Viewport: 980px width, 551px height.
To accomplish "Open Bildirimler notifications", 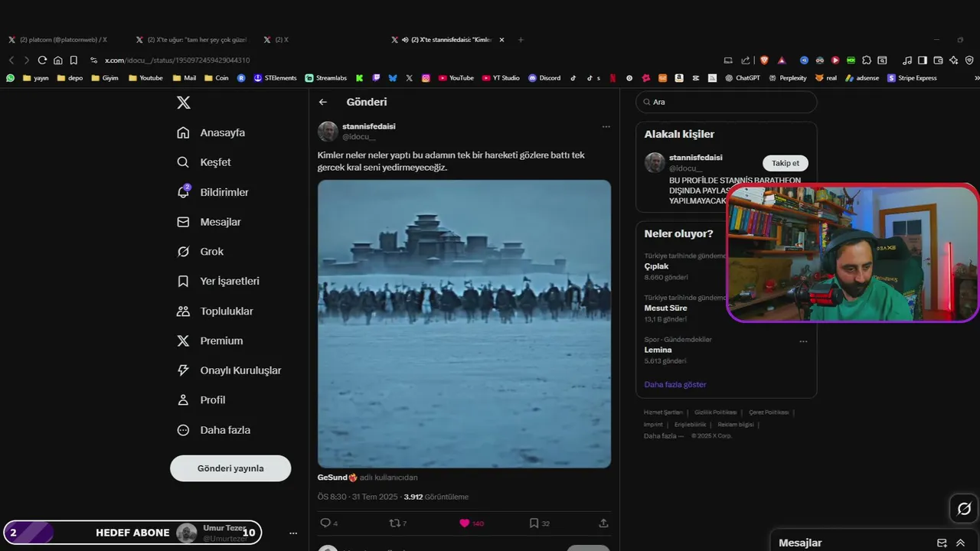I will [x=212, y=192].
